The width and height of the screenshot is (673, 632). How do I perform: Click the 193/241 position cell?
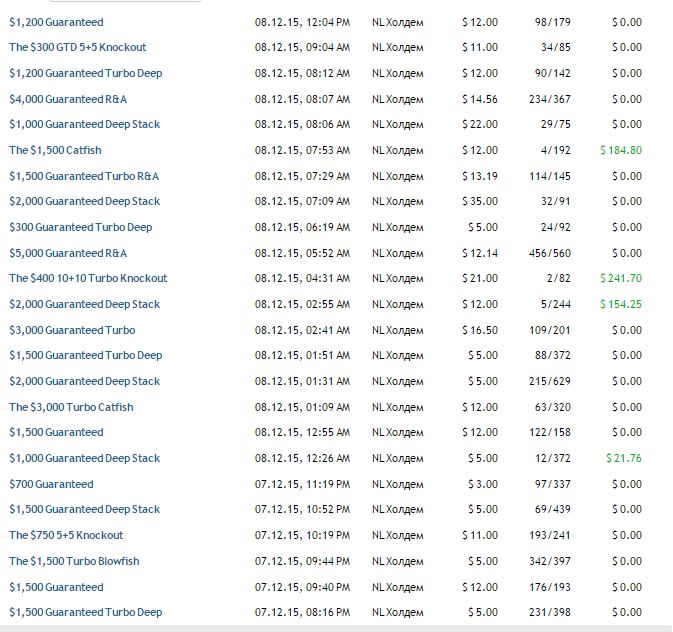pos(550,535)
